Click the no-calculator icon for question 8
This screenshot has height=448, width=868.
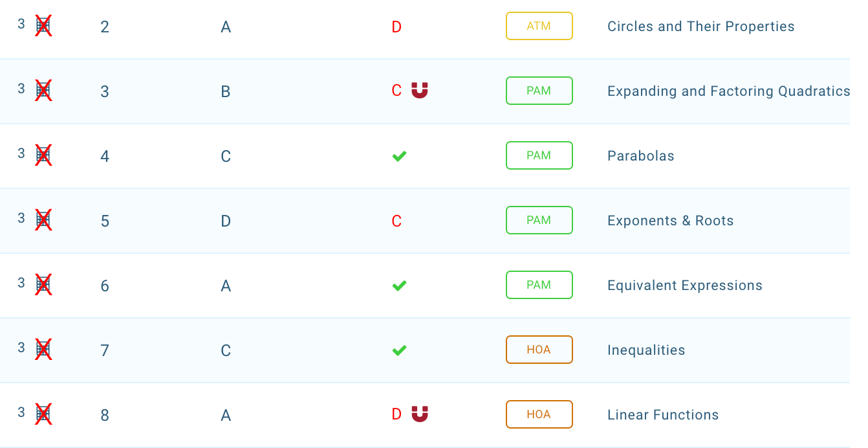[x=43, y=414]
